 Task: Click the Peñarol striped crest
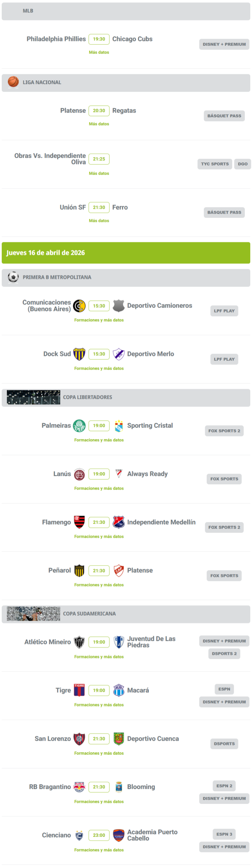[79, 571]
